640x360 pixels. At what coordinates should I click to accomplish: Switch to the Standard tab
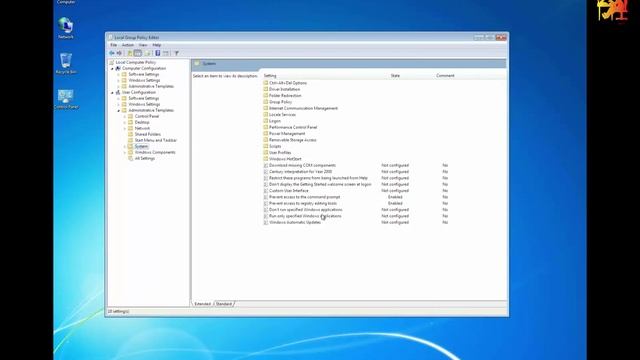pos(224,304)
